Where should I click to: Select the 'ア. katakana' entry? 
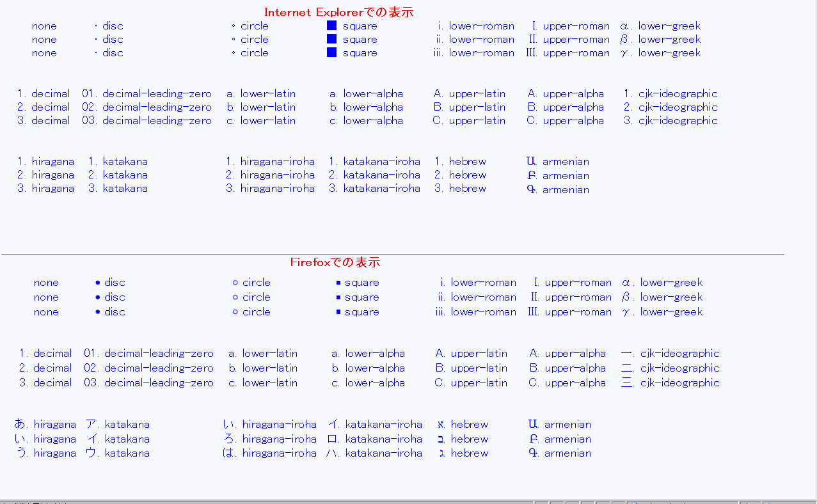[118, 425]
